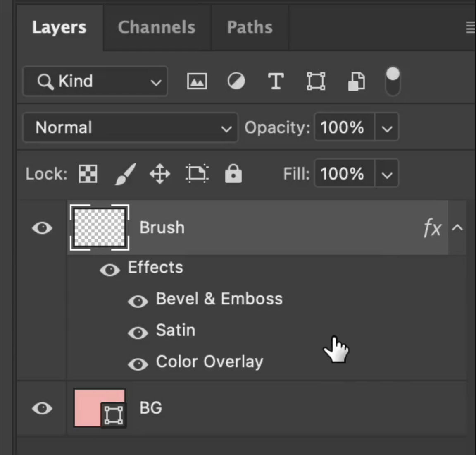Toggle layer filtering on/off switch

click(393, 81)
